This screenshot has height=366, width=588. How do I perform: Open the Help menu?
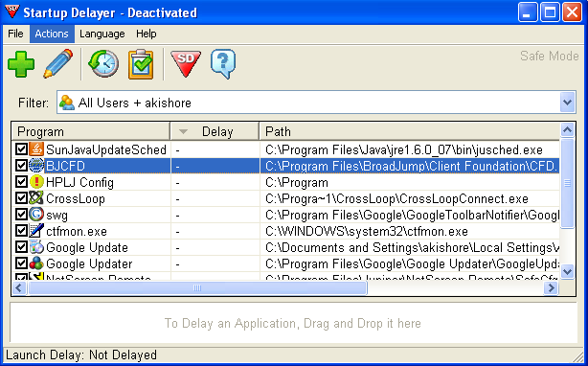click(x=146, y=34)
